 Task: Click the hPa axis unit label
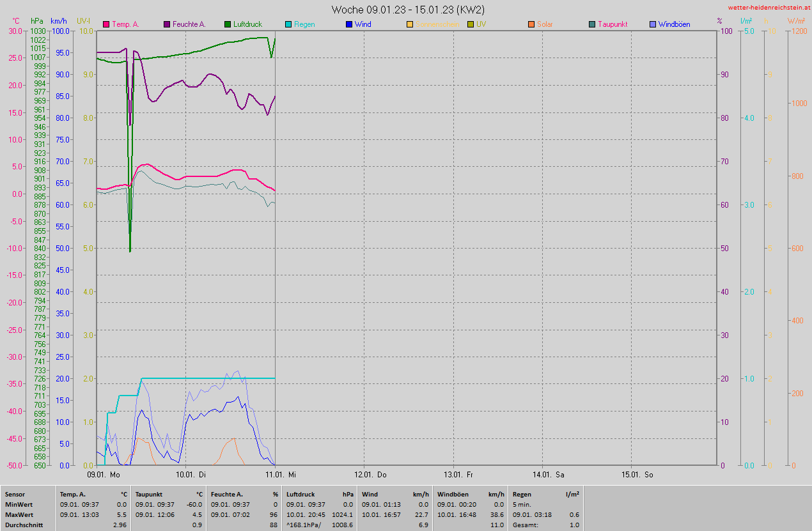[x=36, y=21]
